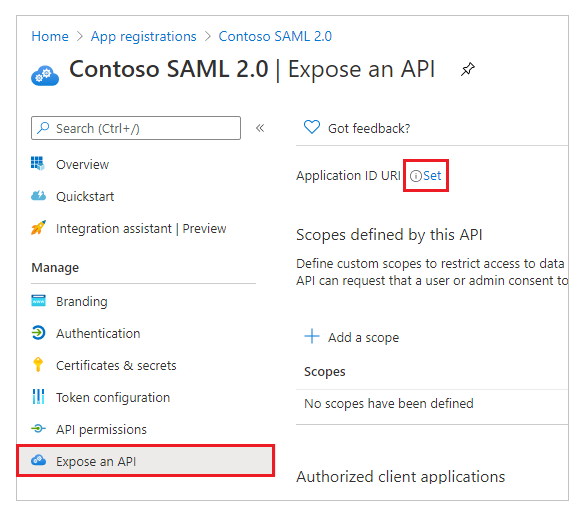Open the Token configuration menu item
Screen dimensions: 588x516
[x=113, y=398]
